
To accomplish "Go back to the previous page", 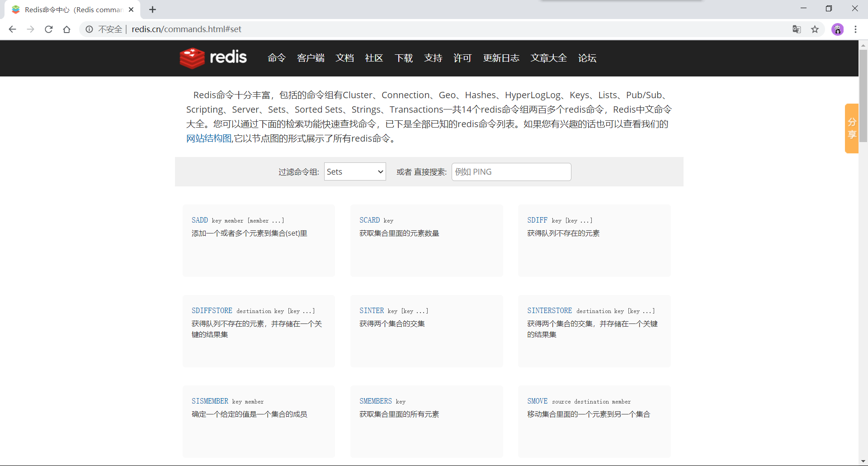I will (x=12, y=29).
